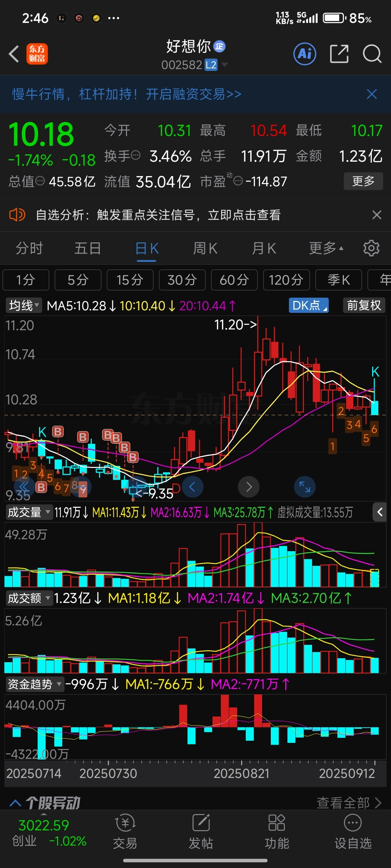Select the 15分 period

[x=130, y=280]
